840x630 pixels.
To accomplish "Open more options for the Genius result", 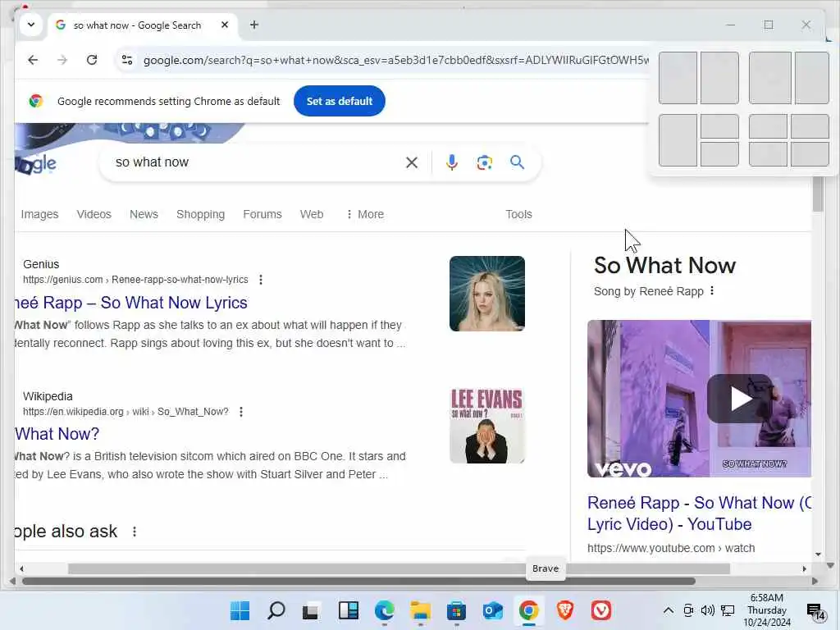I will (x=261, y=280).
